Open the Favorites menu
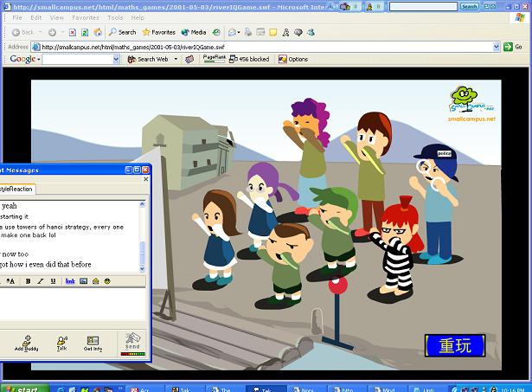 click(x=85, y=16)
